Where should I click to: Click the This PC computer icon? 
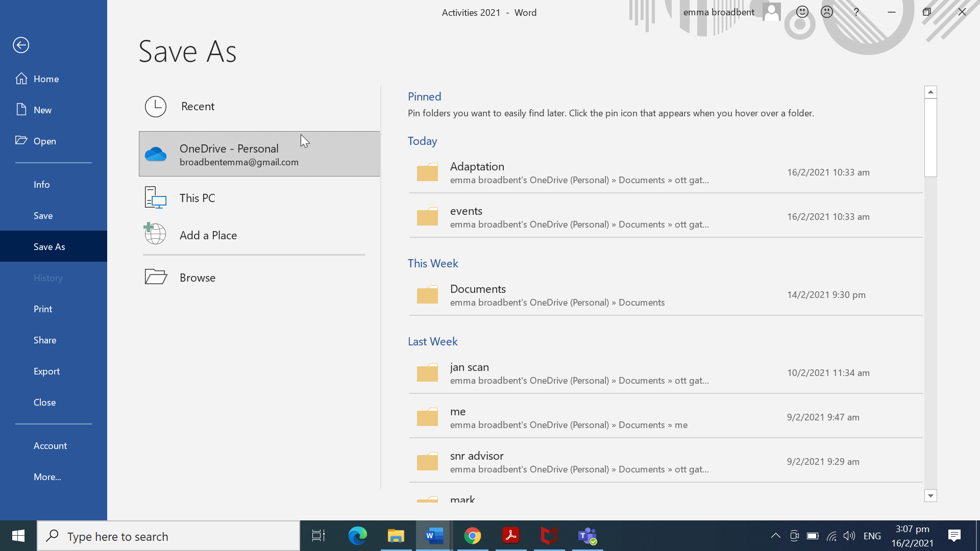pos(156,197)
